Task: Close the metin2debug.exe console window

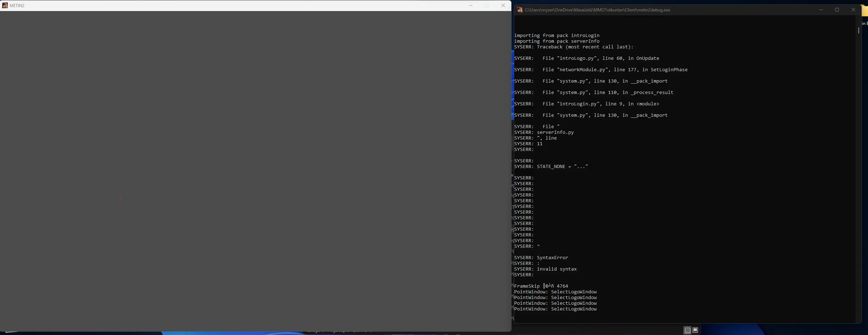Action: (x=853, y=10)
